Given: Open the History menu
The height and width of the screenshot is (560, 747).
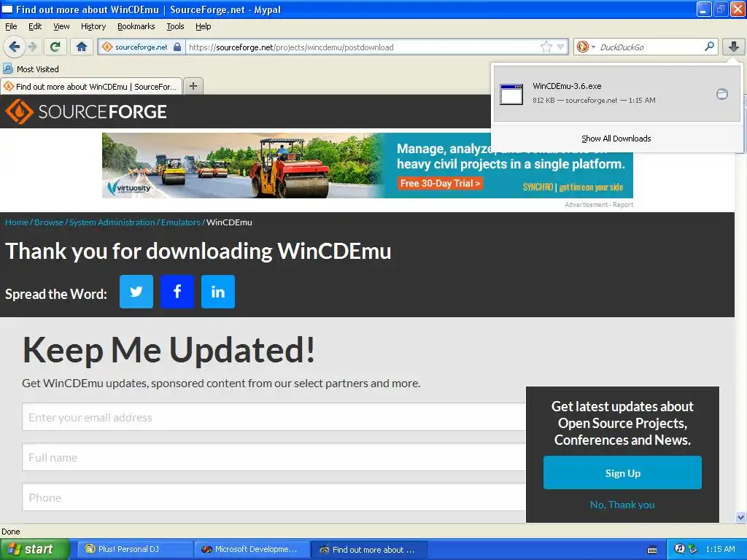Looking at the screenshot, I should tap(93, 26).
